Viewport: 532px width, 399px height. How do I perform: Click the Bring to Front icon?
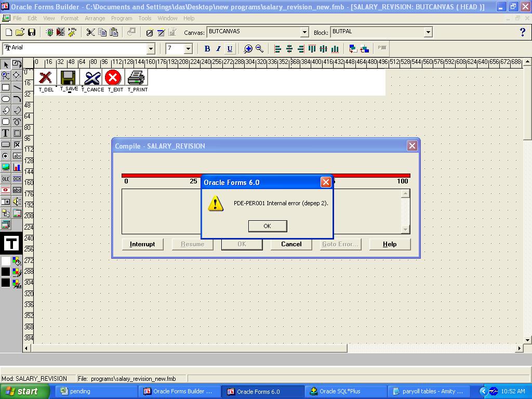tap(353, 49)
